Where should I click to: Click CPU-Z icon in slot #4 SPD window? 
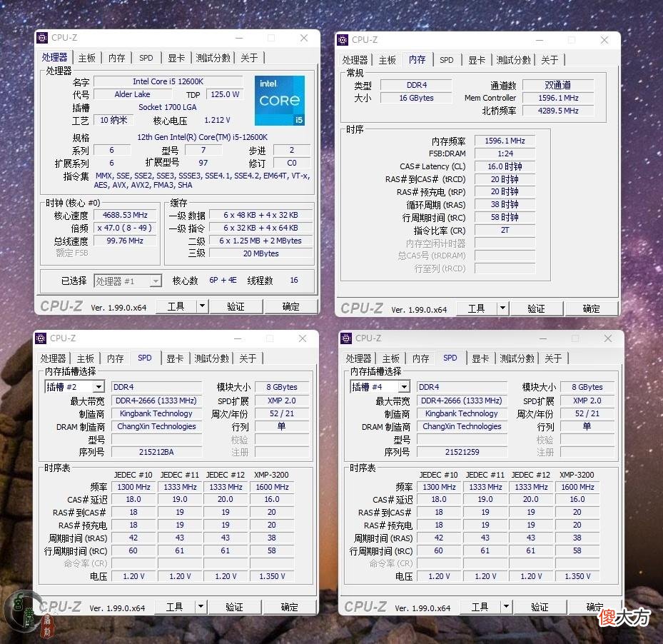(346, 338)
